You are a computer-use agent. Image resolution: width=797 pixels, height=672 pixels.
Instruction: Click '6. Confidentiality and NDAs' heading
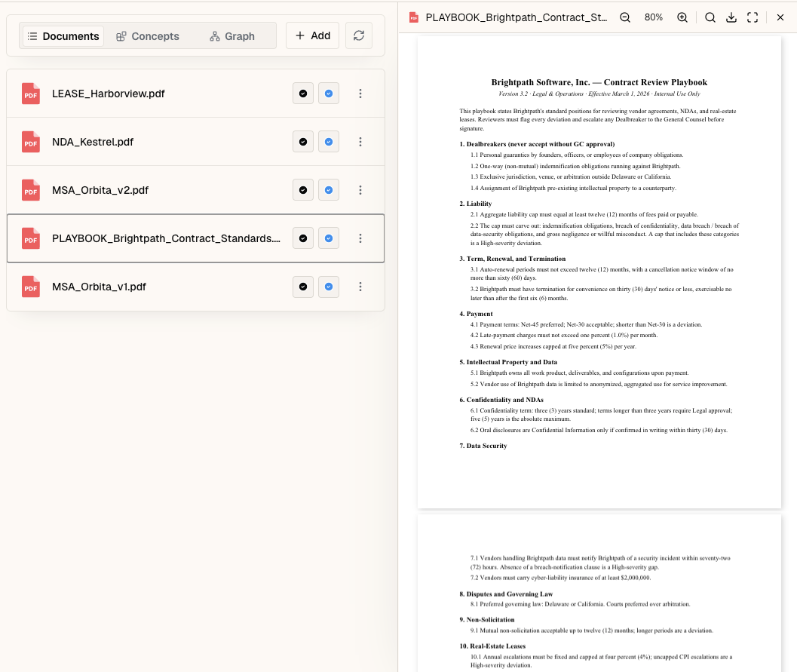[501, 400]
